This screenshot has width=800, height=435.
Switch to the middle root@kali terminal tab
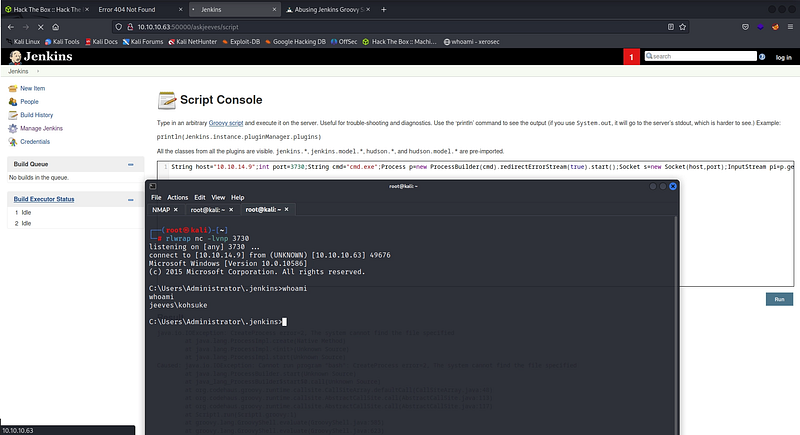[x=208, y=210]
